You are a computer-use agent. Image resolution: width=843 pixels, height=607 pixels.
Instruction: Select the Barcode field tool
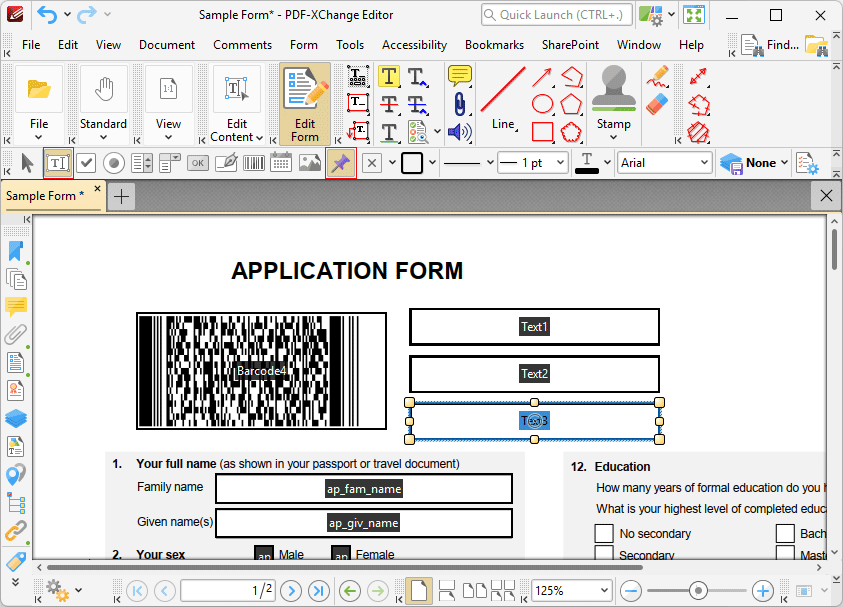tap(254, 163)
